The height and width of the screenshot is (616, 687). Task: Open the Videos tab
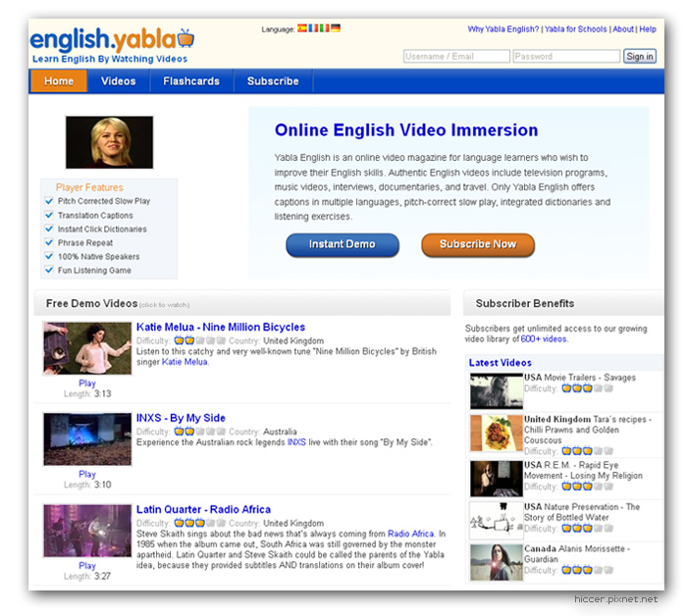119,81
